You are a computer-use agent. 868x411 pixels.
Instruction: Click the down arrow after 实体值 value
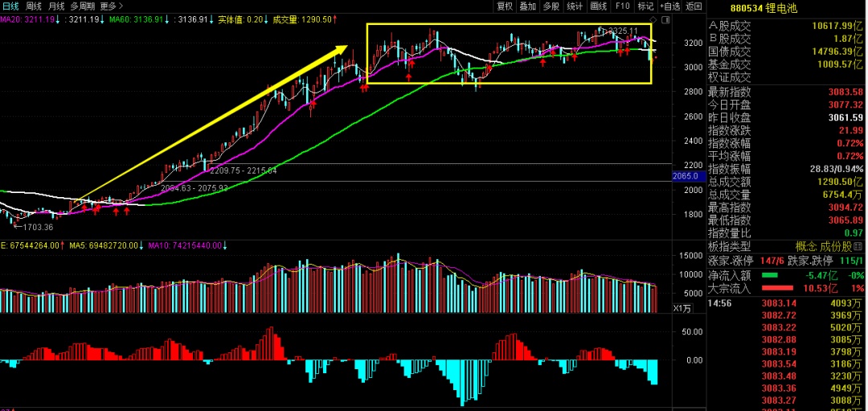pyautogui.click(x=264, y=18)
